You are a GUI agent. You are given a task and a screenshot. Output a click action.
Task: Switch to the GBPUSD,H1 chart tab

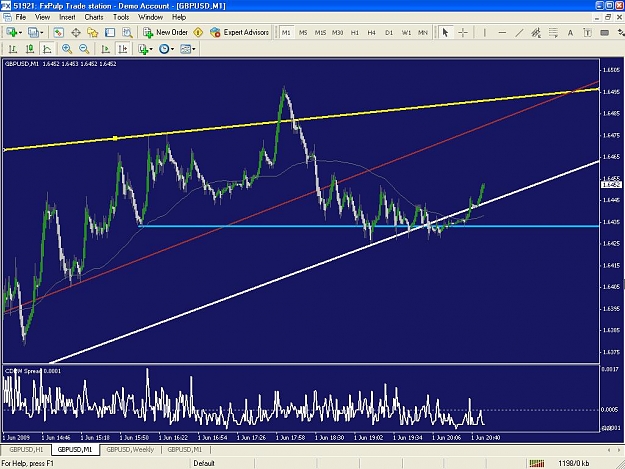(x=26, y=450)
